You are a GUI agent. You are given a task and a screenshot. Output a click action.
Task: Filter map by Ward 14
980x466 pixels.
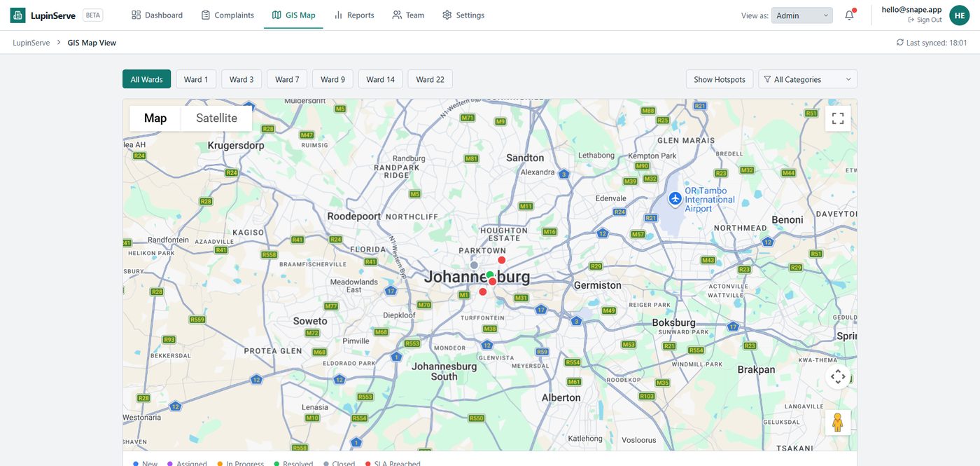[x=380, y=79]
